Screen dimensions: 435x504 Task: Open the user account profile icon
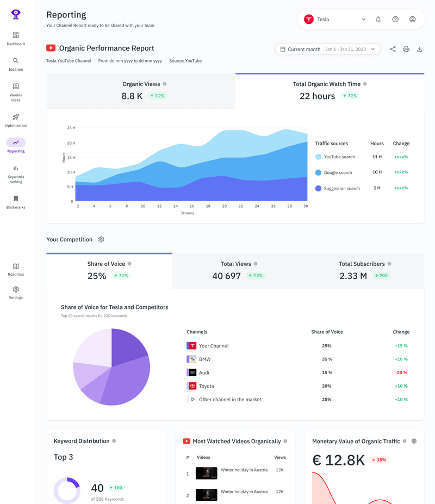pyautogui.click(x=413, y=19)
